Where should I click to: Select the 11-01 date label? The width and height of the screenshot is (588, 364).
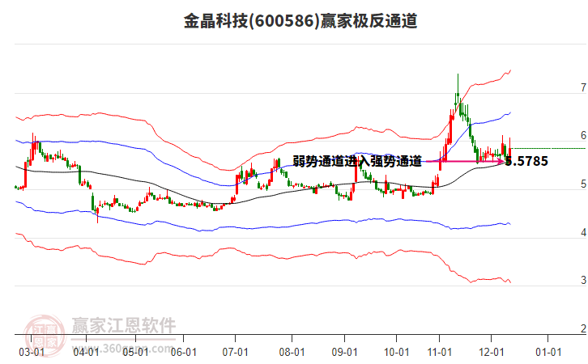(x=440, y=352)
